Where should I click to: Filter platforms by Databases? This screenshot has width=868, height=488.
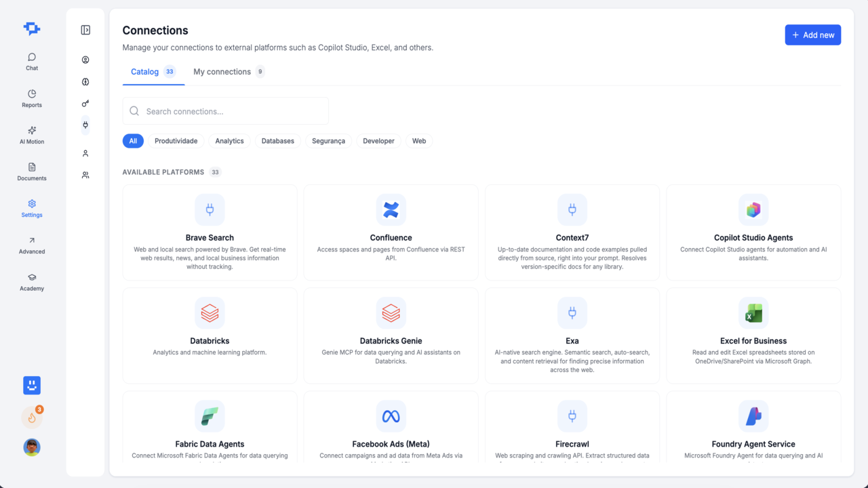point(278,141)
